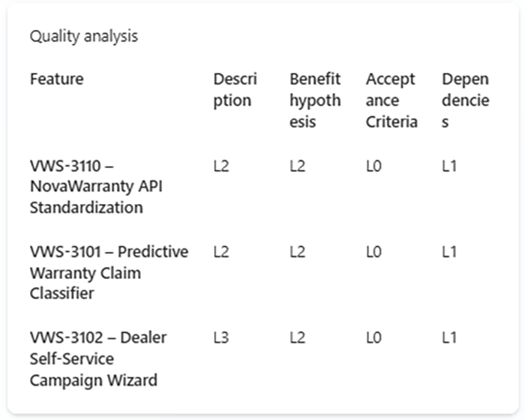
Task: Click the Benefit hypothesis column header
Action: [x=315, y=100]
